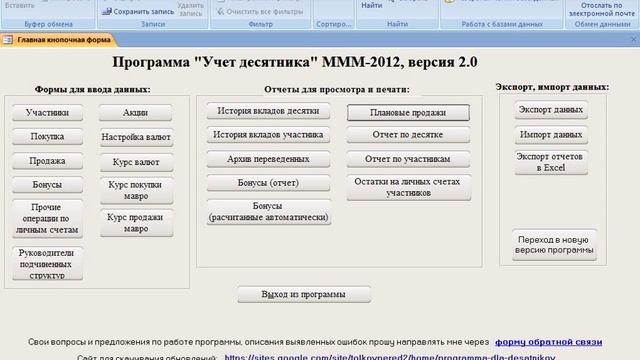The height and width of the screenshot is (360, 640).
Task: Open the форму обратной связи link
Action: [x=549, y=342]
